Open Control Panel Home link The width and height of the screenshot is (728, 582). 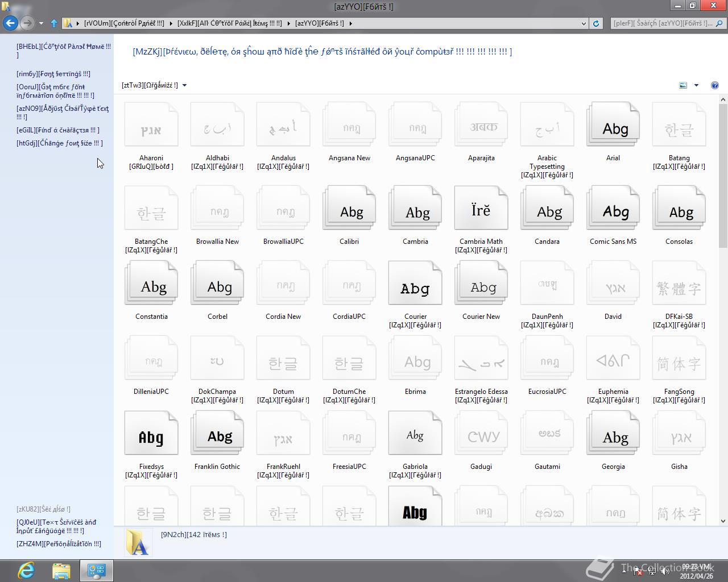(x=64, y=51)
